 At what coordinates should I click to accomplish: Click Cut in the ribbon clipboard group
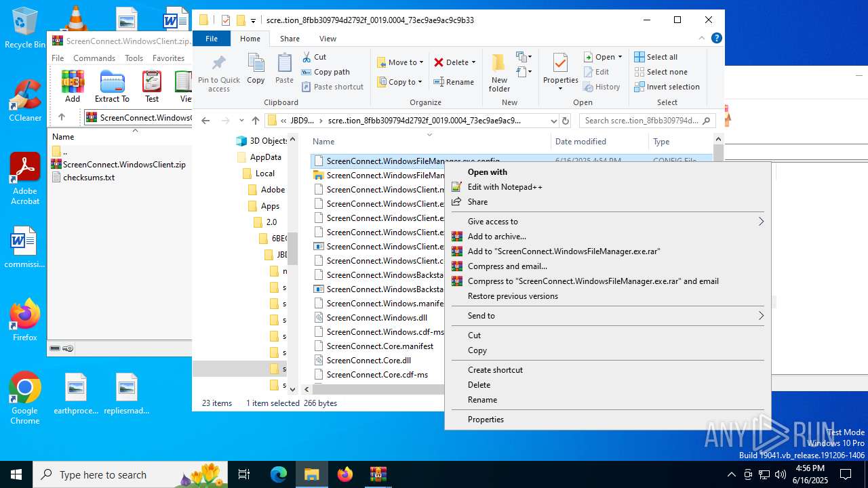314,57
